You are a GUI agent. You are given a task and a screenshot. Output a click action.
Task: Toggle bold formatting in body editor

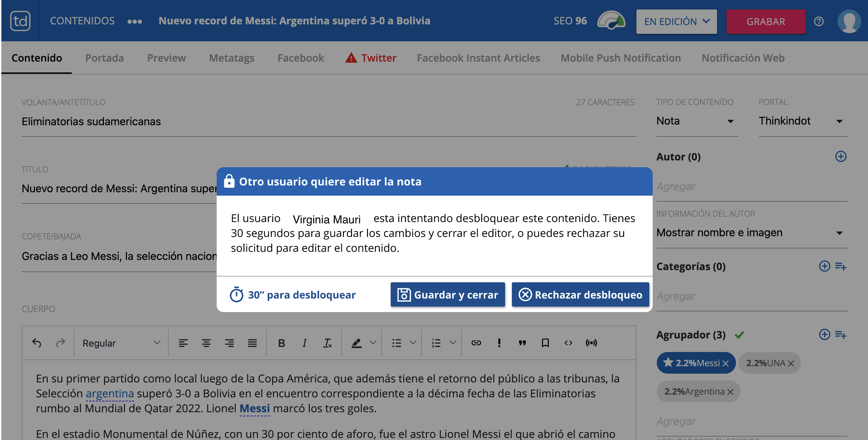click(x=281, y=343)
